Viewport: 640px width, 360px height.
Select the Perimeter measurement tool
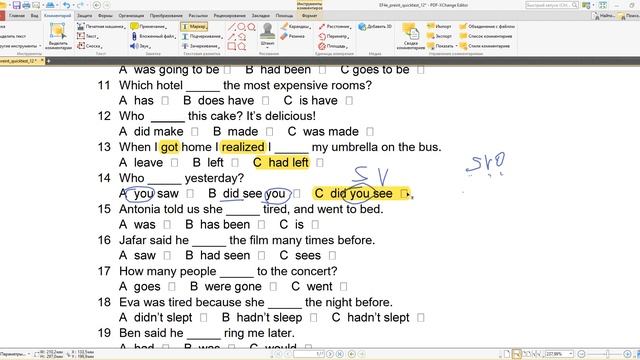click(333, 36)
